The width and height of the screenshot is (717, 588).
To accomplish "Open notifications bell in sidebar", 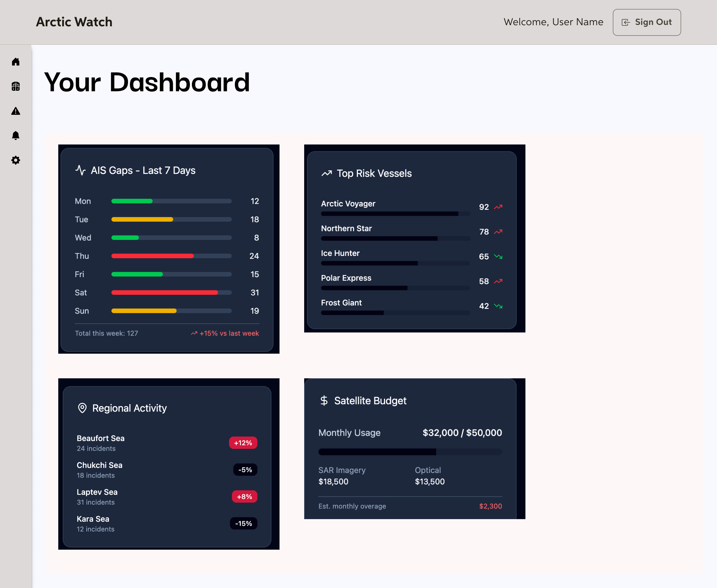I will pyautogui.click(x=16, y=136).
